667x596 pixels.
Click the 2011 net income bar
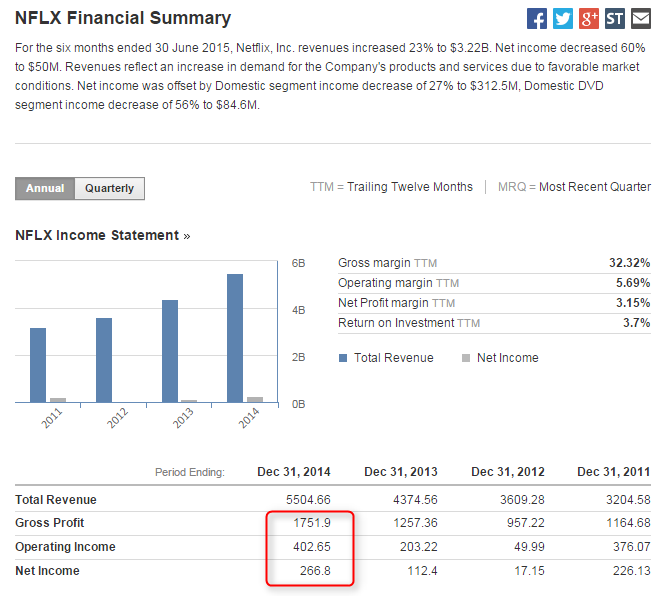point(58,400)
